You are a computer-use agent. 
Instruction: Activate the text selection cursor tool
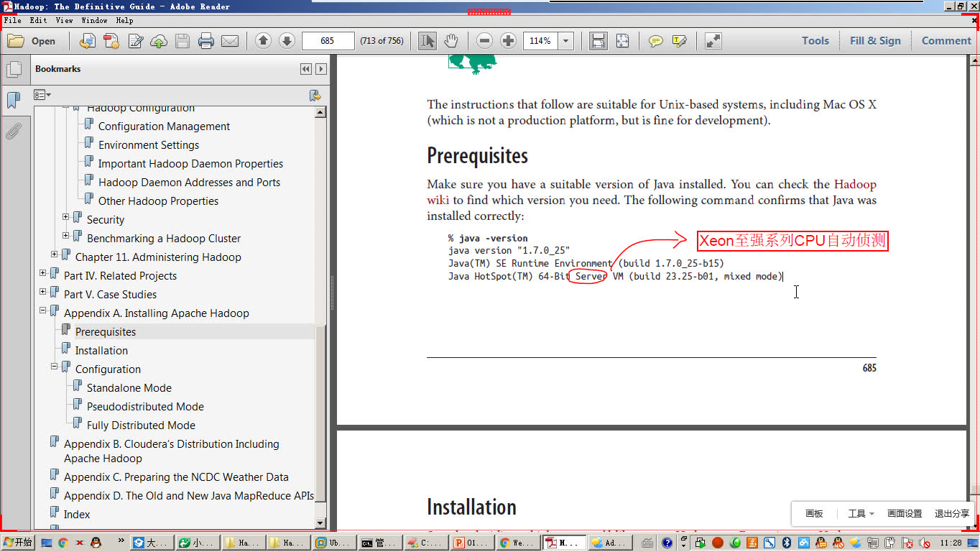(x=427, y=41)
